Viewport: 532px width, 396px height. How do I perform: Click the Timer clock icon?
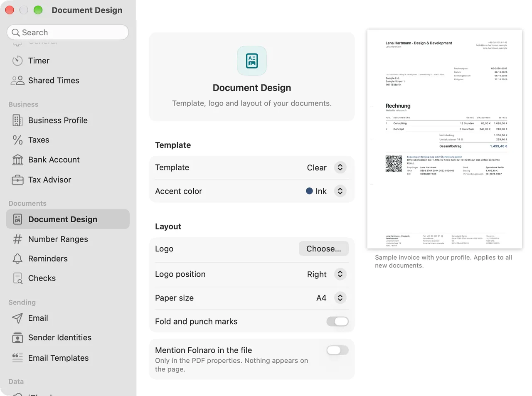(x=17, y=61)
